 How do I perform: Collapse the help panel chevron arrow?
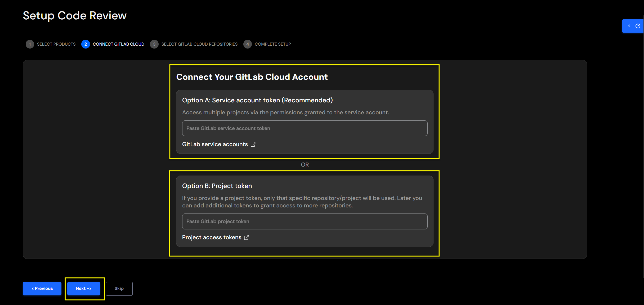(x=629, y=26)
